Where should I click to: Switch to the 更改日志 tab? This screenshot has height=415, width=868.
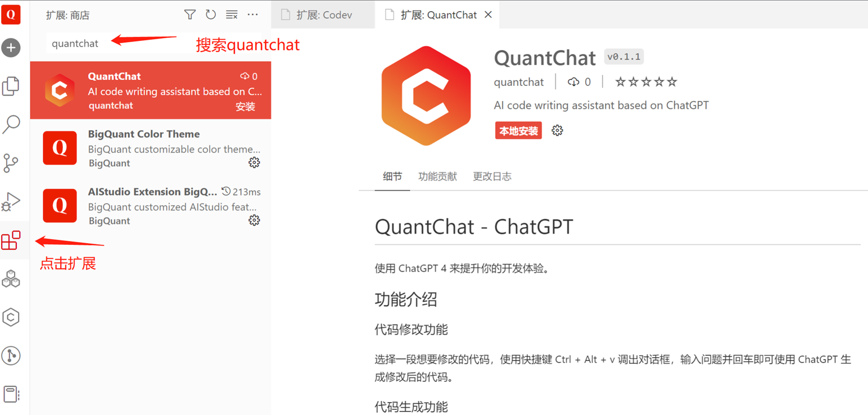pos(492,176)
